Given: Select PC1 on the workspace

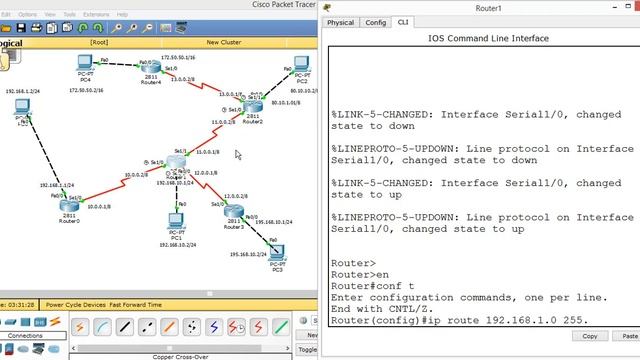Looking at the screenshot, I should tap(176, 222).
